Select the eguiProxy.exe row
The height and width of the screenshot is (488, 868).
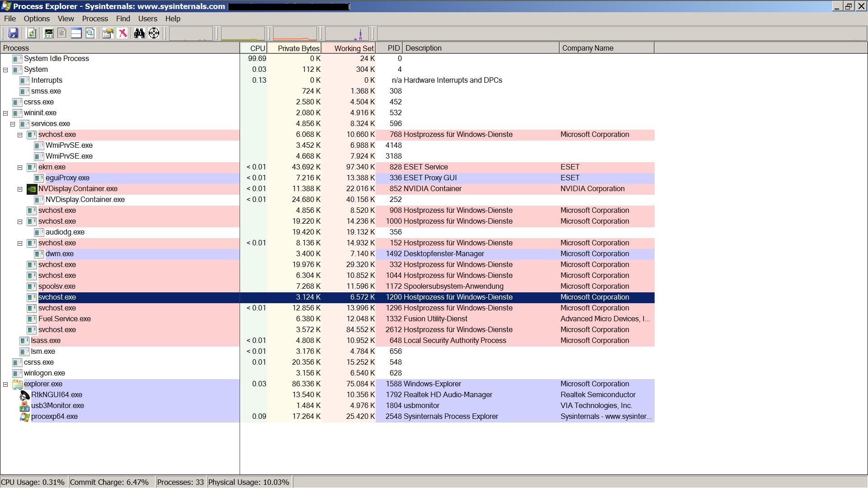[327, 178]
